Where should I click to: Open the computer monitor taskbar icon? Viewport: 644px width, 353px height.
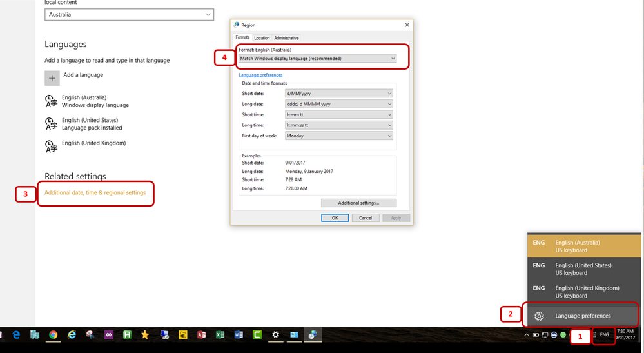click(x=164, y=335)
